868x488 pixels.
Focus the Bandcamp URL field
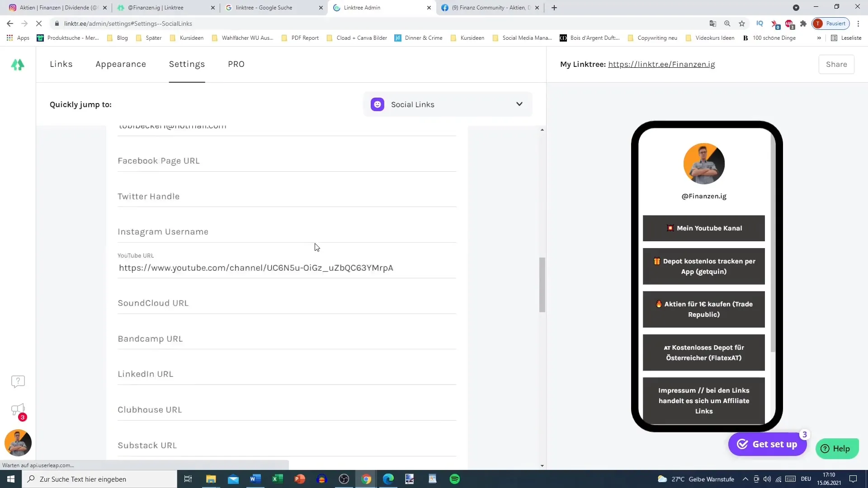[287, 339]
